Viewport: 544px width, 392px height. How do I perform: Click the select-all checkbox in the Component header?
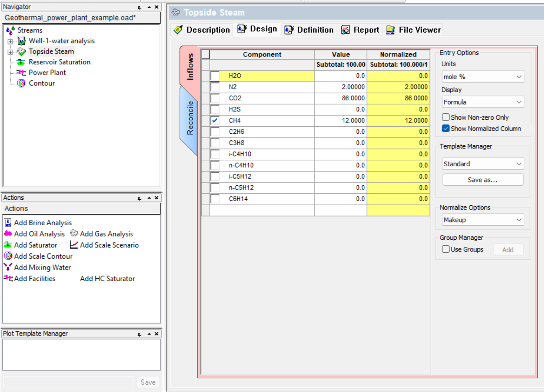coord(206,55)
